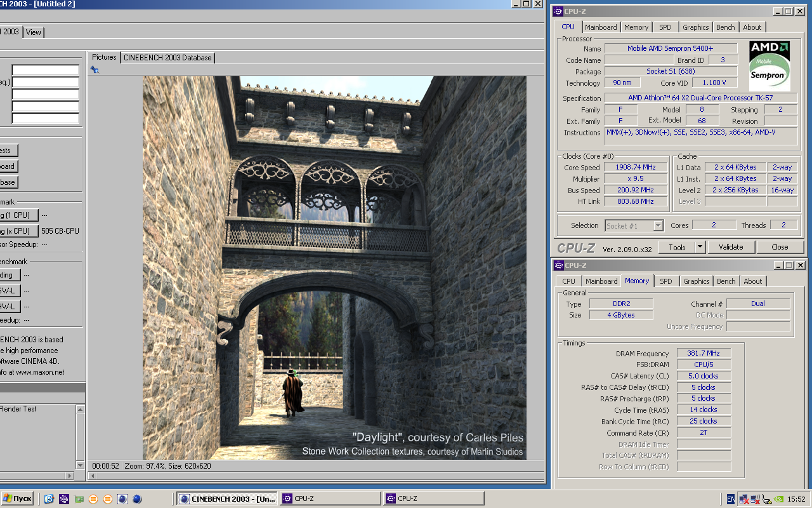The height and width of the screenshot is (508, 812).
Task: Click the safely remove hardware tray icon
Action: pos(766,499)
